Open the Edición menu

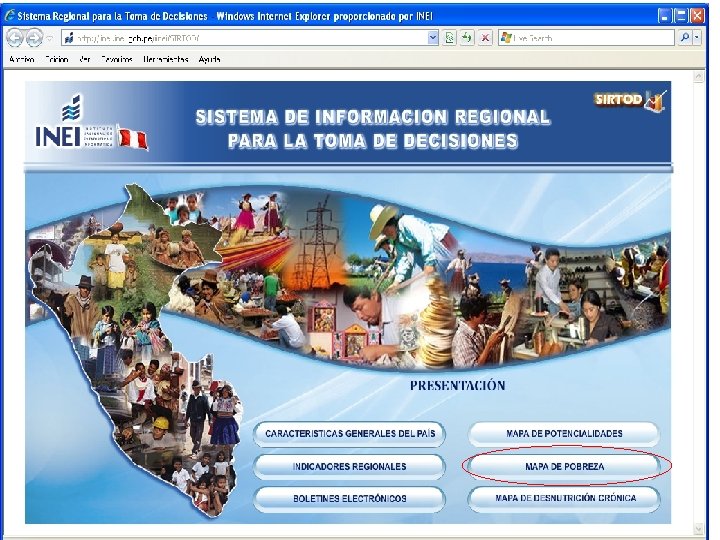click(57, 59)
